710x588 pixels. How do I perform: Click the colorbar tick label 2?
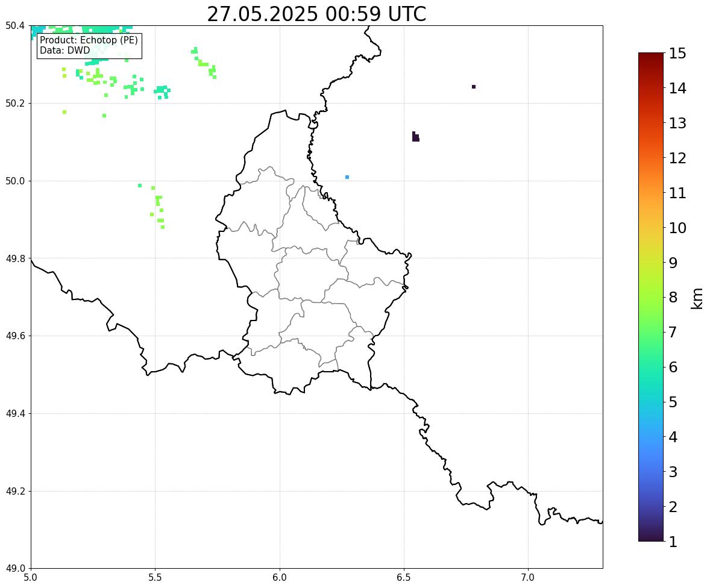673,507
